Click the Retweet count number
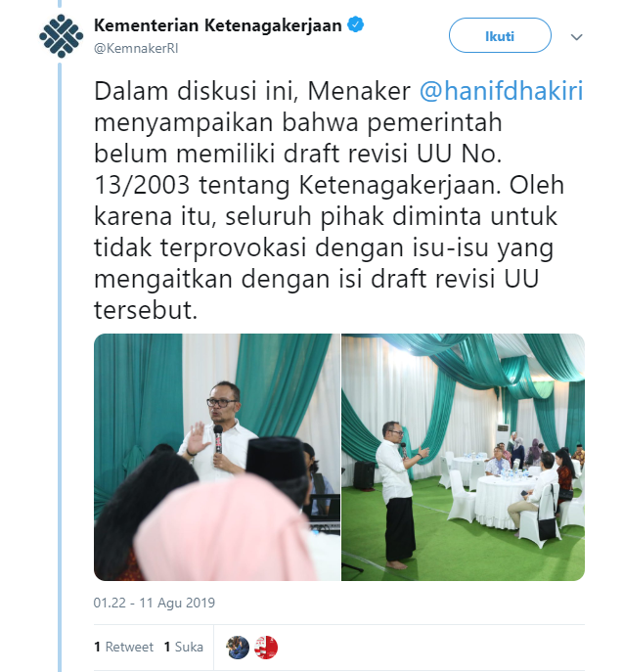Viewport: 623px width, 672px height. pyautogui.click(x=97, y=647)
